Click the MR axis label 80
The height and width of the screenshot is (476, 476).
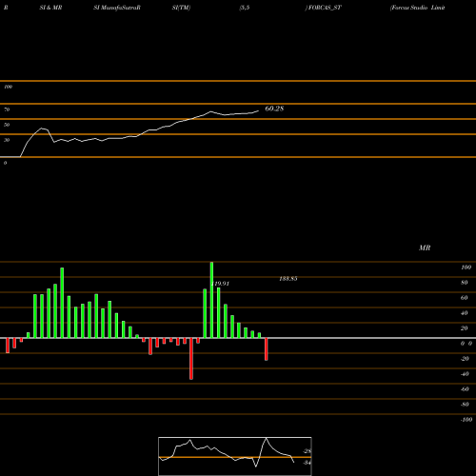(x=465, y=283)
